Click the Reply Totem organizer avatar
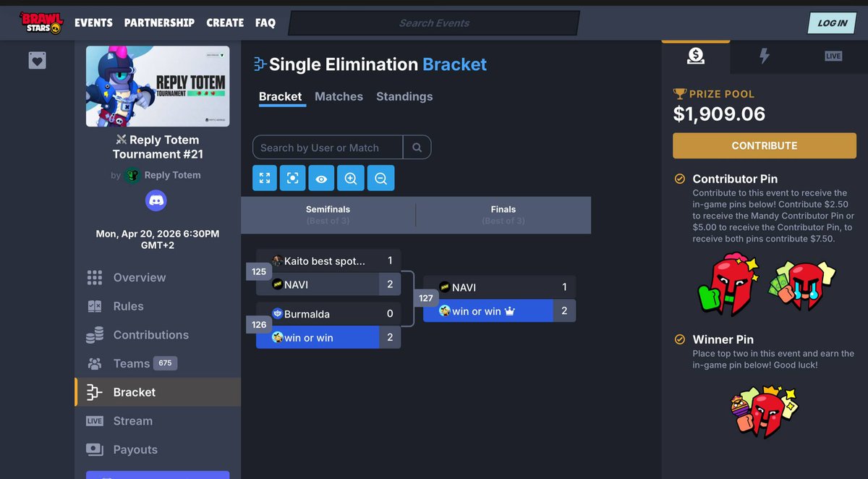This screenshot has width=868, height=479. click(132, 175)
